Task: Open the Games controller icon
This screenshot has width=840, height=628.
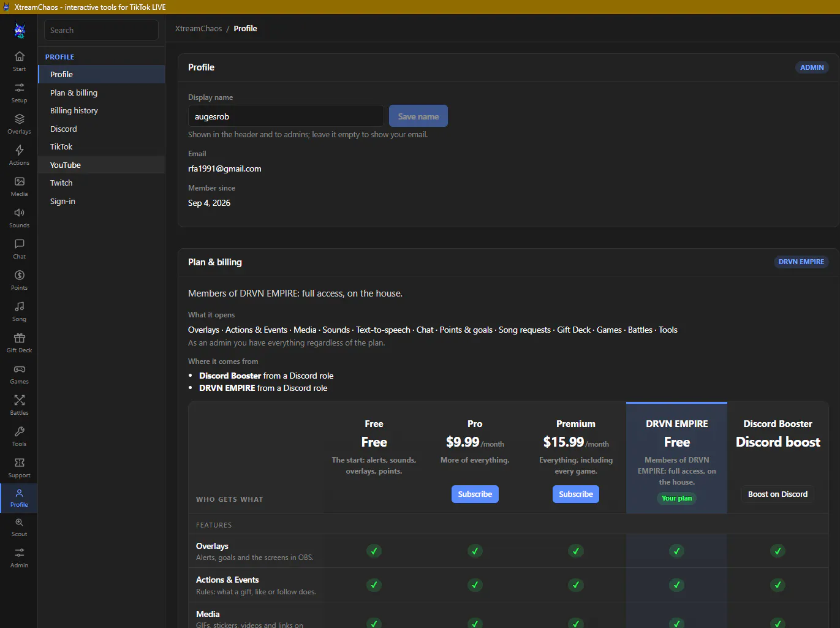Action: 19,373
